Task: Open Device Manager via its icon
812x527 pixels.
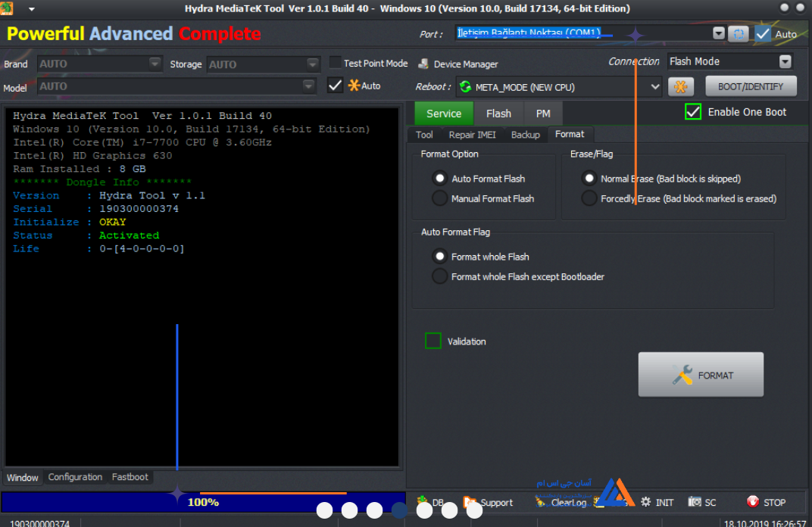Action: click(x=423, y=64)
